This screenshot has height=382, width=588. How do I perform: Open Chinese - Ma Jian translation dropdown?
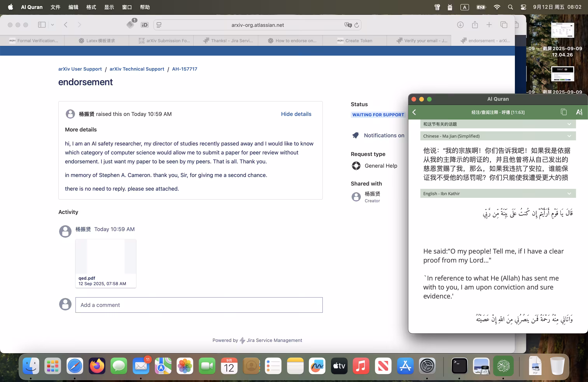[x=498, y=136]
